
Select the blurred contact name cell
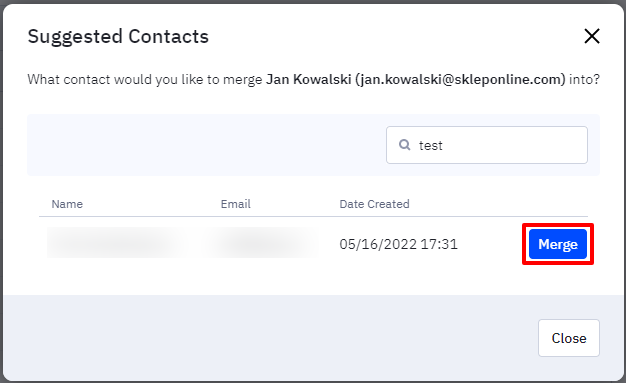pyautogui.click(x=112, y=243)
